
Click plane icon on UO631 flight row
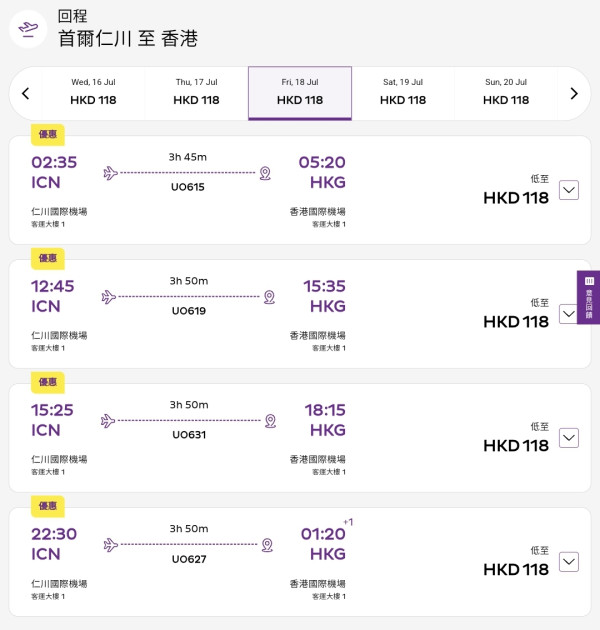pyautogui.click(x=110, y=421)
